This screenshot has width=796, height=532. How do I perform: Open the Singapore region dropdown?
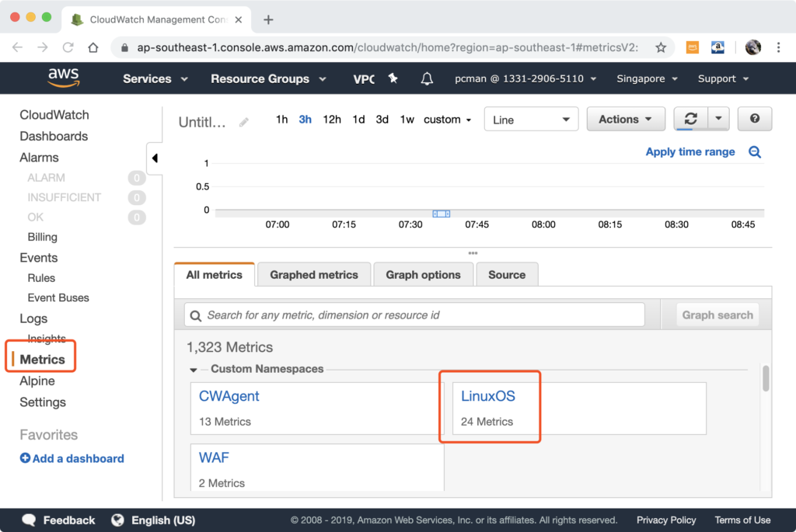(648, 78)
